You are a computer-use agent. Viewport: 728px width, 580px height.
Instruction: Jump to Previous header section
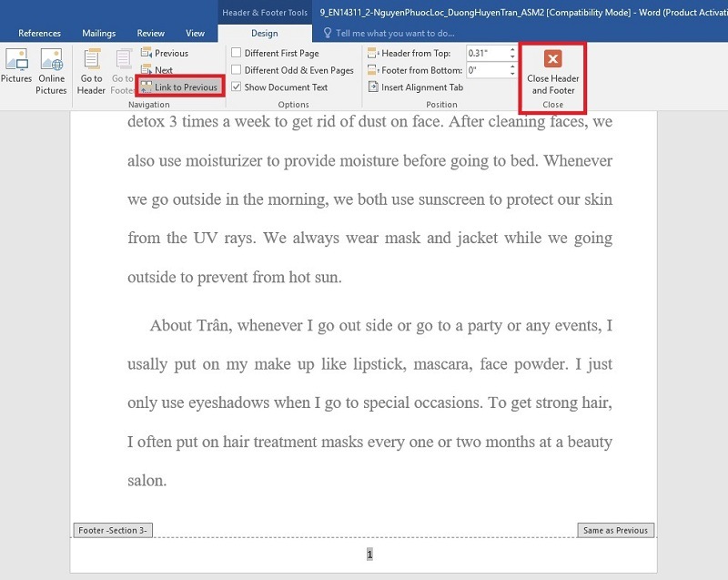[165, 54]
